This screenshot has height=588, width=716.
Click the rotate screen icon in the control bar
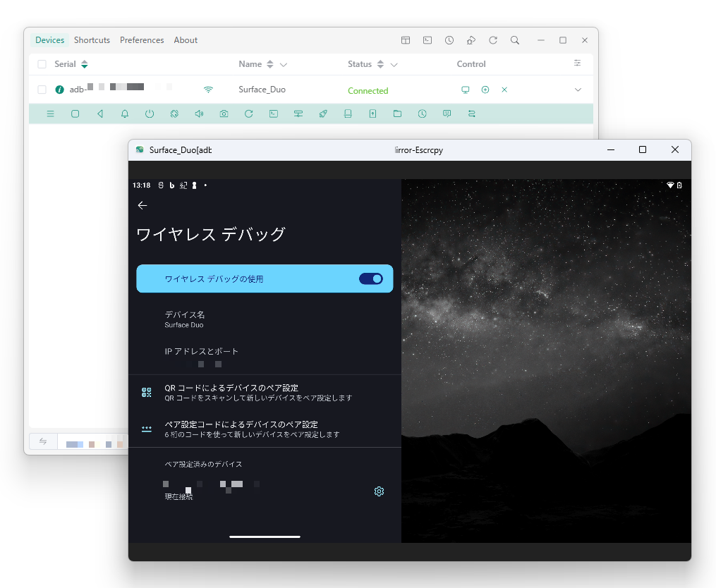coord(174,114)
